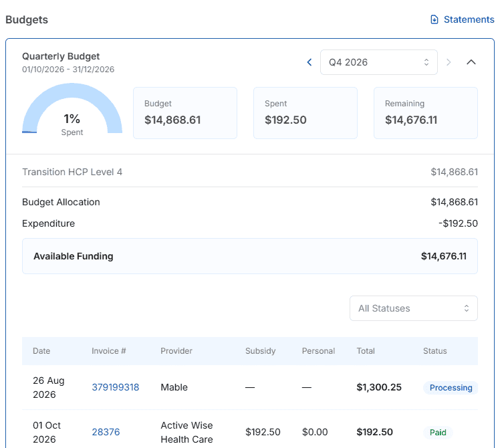Click the Budget Allocation label
Viewport: 500px width, 448px height.
tap(61, 202)
